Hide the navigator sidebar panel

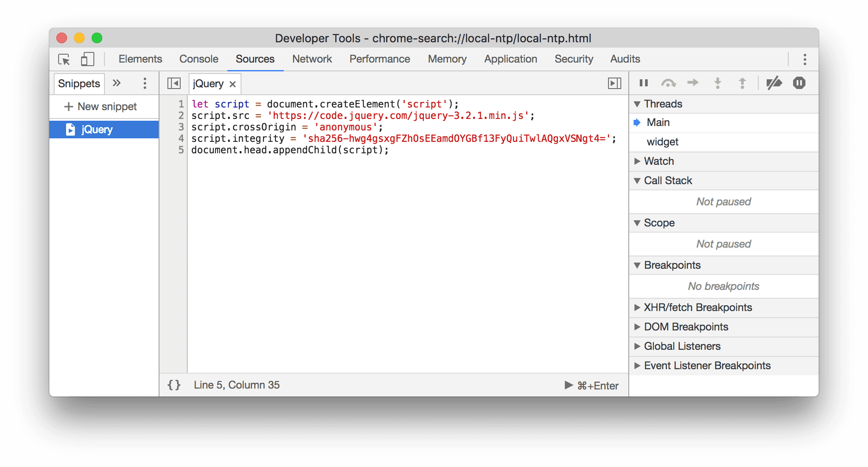tap(174, 83)
